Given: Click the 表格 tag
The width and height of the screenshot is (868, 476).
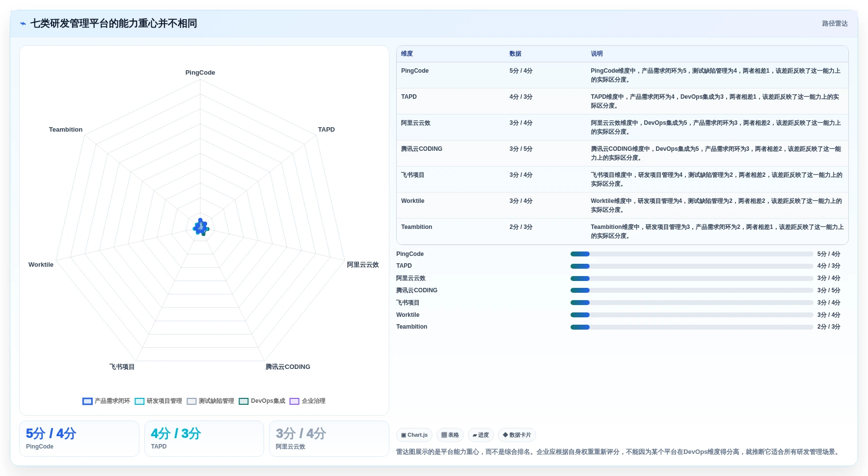Looking at the screenshot, I should pyautogui.click(x=450, y=435).
